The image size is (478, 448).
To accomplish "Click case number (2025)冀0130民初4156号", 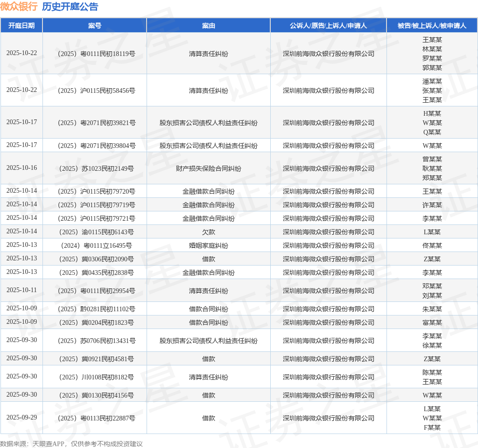I will [96, 395].
